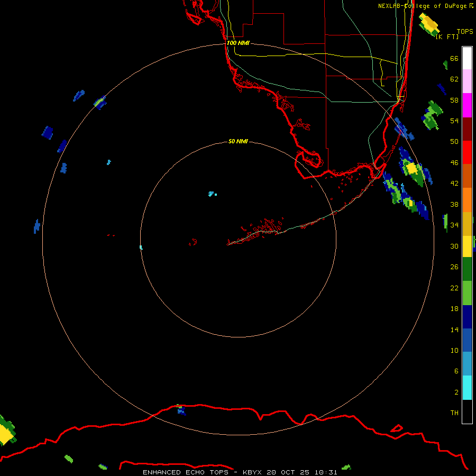Click the dark red swatch below 54

click(467, 129)
